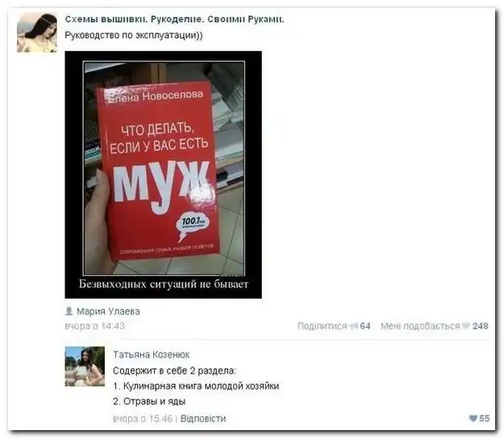Click the like count 248

click(x=481, y=326)
